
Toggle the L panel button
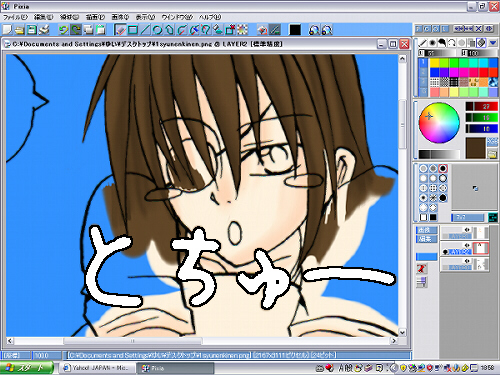pos(444,29)
